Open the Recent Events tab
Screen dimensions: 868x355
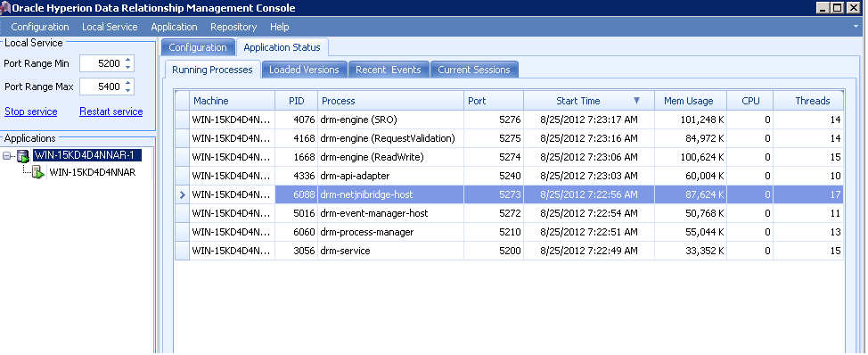(x=388, y=70)
